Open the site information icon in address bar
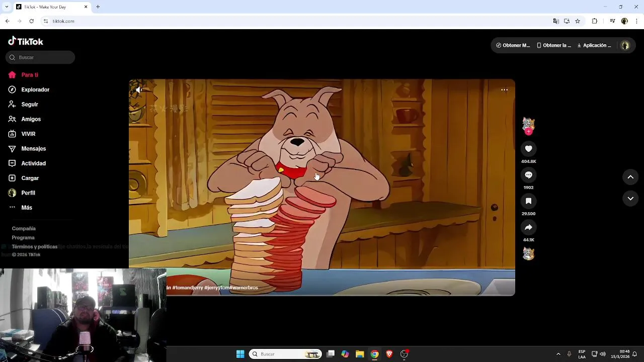Image resolution: width=644 pixels, height=362 pixels. (46, 21)
